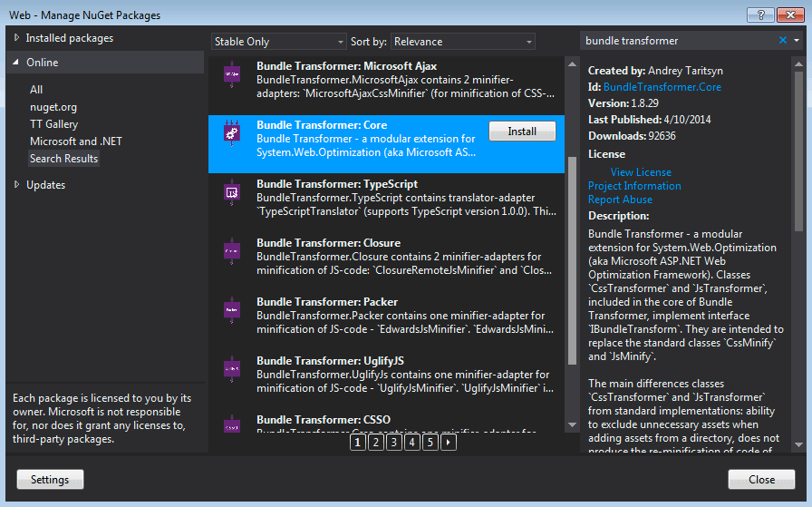
Task: Click the Bundle Transformer: UglifyJS package icon
Action: click(231, 370)
